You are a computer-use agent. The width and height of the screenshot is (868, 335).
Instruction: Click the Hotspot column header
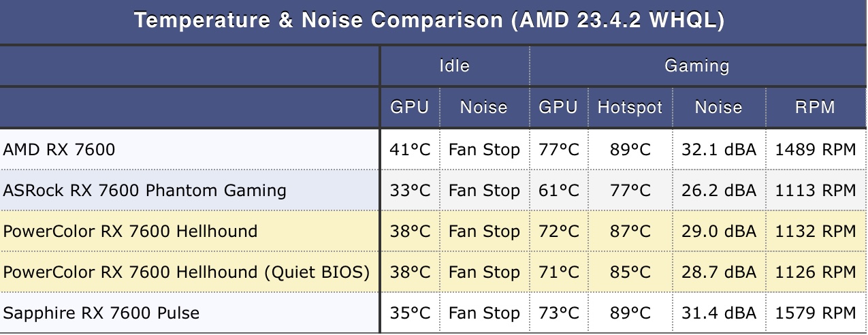coord(630,108)
